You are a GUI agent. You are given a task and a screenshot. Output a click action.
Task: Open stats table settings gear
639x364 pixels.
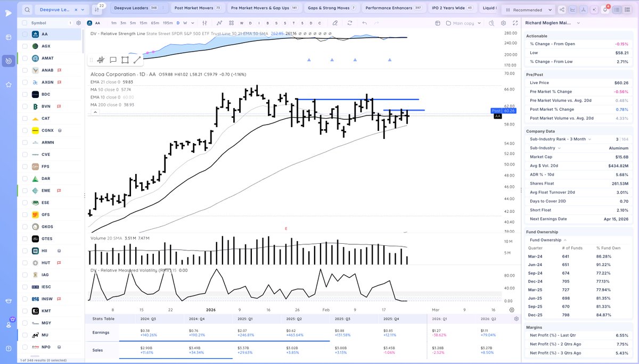[x=516, y=319]
